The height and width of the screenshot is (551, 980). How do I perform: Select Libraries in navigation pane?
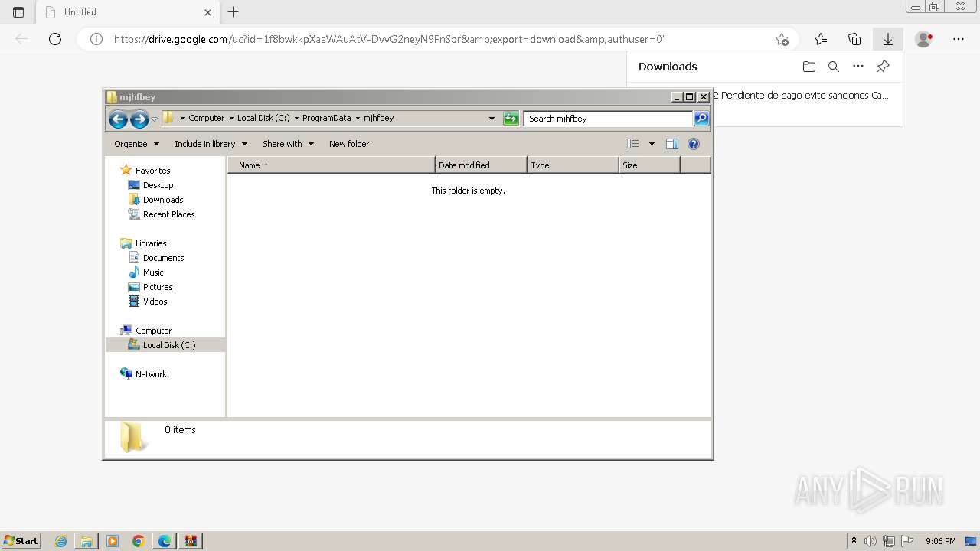coord(151,243)
